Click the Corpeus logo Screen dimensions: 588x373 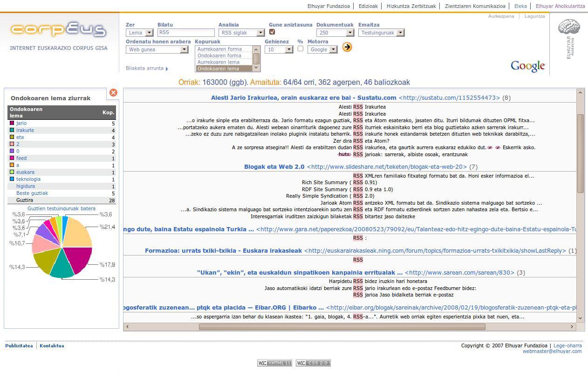(58, 30)
